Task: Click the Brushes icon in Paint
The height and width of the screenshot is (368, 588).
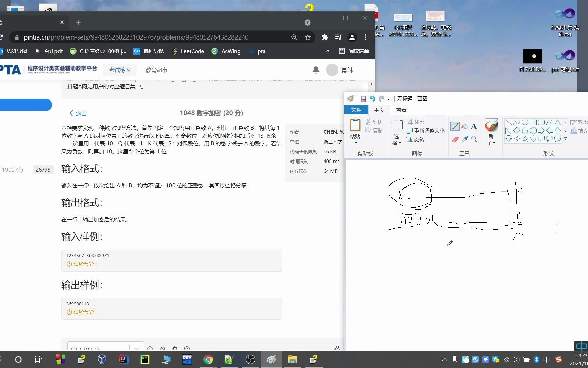Action: (491, 126)
